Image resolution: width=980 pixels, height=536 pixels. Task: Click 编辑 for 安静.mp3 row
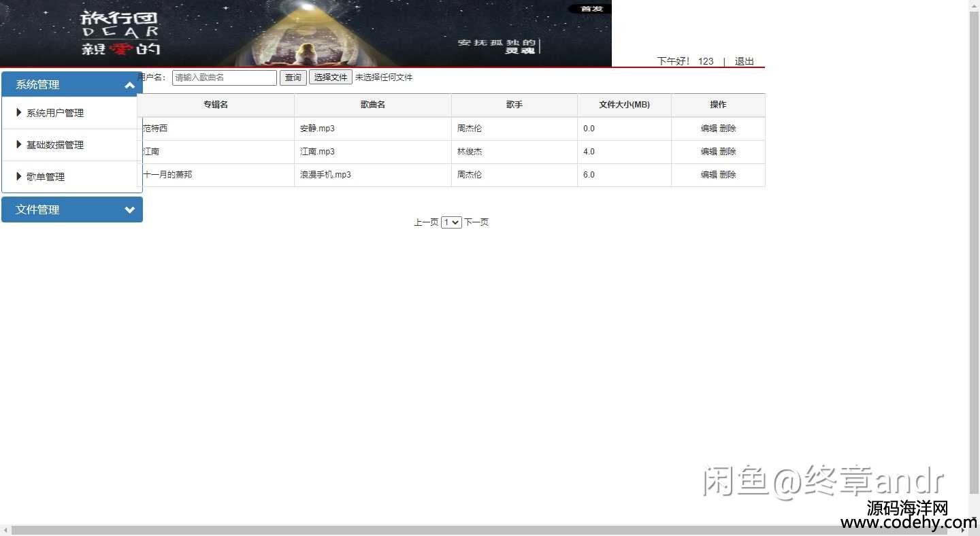[709, 129]
